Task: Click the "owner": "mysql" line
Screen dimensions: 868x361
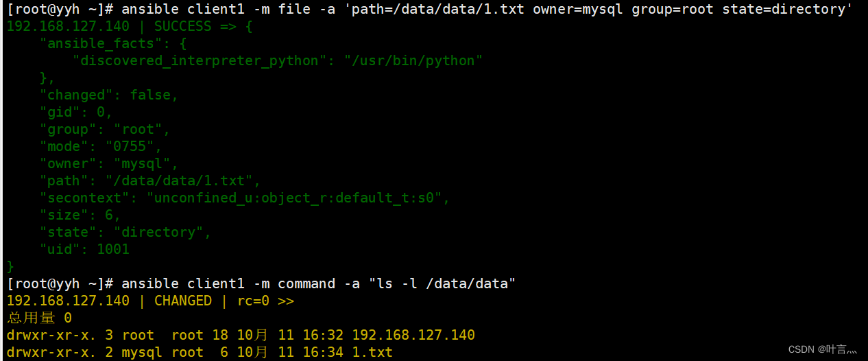Action: [108, 163]
